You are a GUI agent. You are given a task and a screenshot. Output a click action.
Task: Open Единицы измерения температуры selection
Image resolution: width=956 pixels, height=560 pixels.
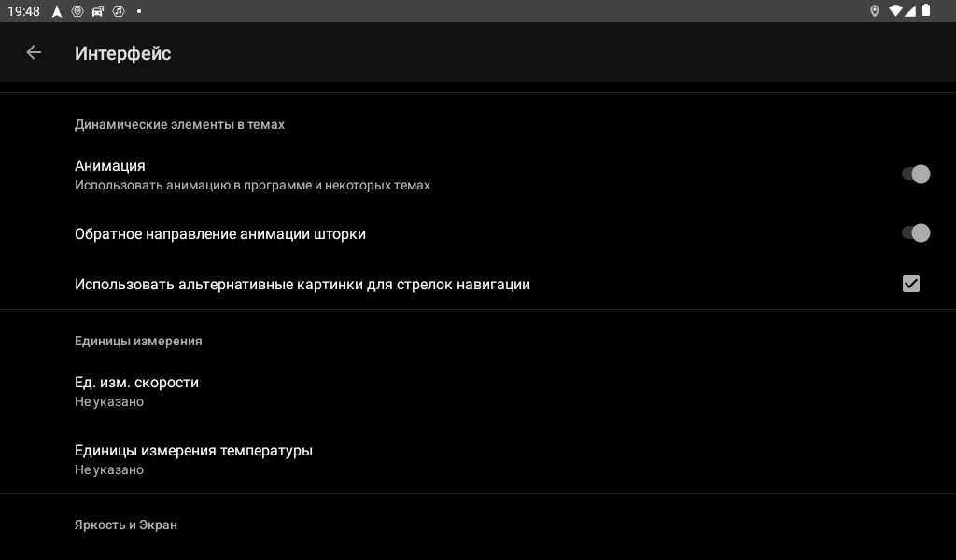click(478, 459)
